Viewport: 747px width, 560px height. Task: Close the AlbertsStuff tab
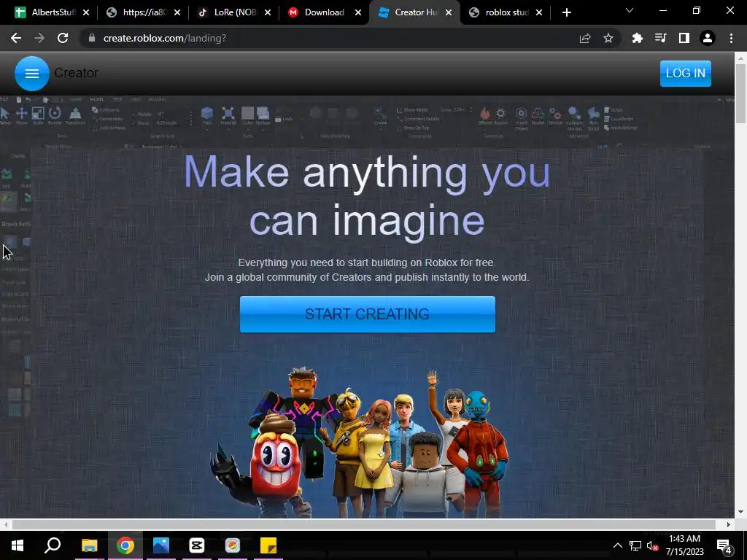(86, 13)
